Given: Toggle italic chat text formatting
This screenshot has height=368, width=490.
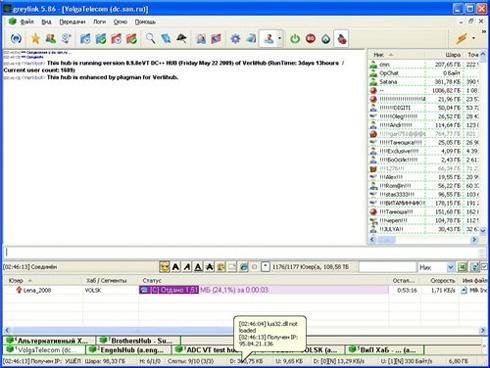Looking at the screenshot, I should 187,267.
